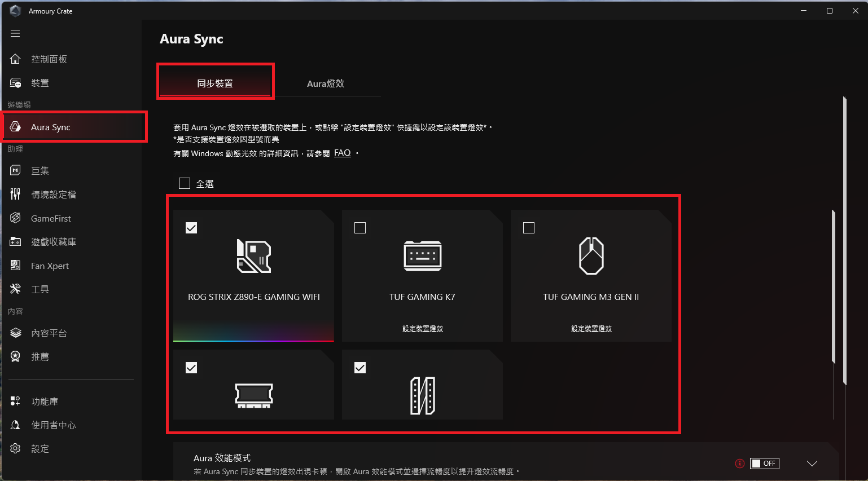The height and width of the screenshot is (481, 868).
Task: Turn on the Aura 效能模式 OFF switch
Action: (765, 464)
